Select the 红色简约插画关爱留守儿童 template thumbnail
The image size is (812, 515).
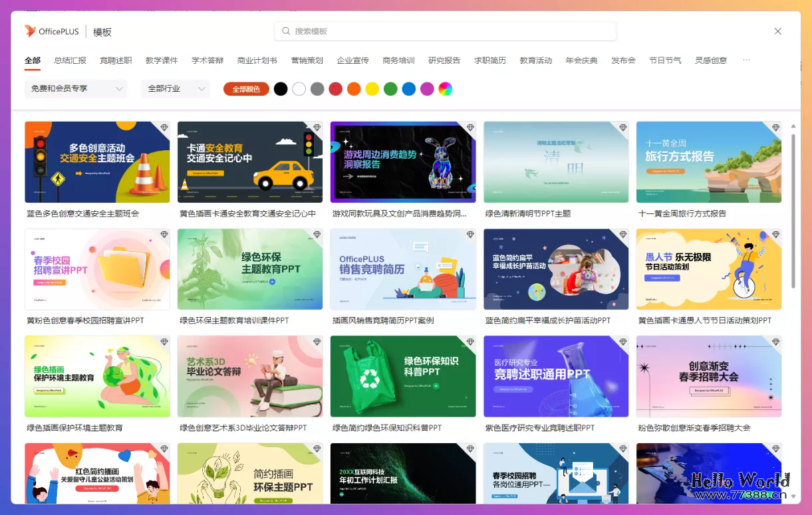(x=97, y=473)
